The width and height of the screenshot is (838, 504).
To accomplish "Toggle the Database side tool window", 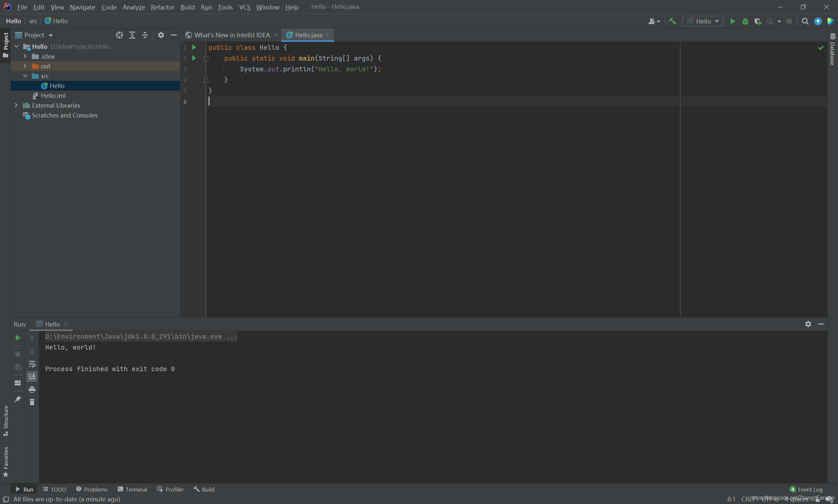I will pos(832,49).
